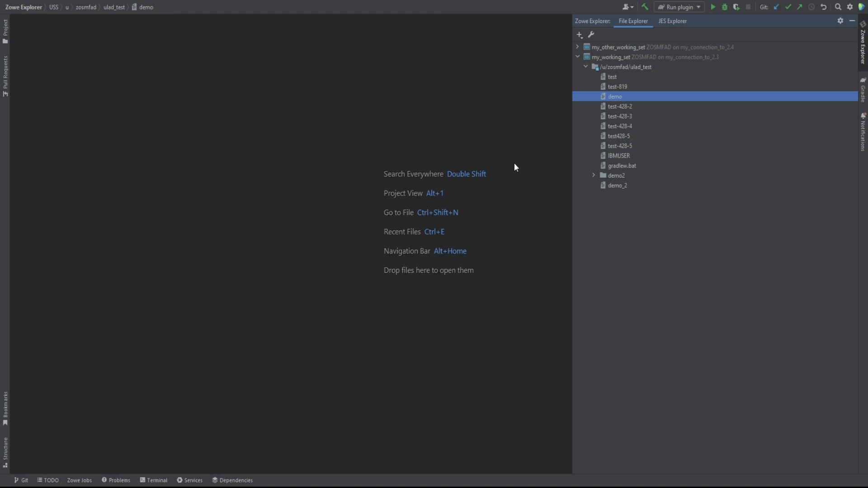Click the plus icon in File Explorer
Screen dimensions: 868x488
point(580,35)
